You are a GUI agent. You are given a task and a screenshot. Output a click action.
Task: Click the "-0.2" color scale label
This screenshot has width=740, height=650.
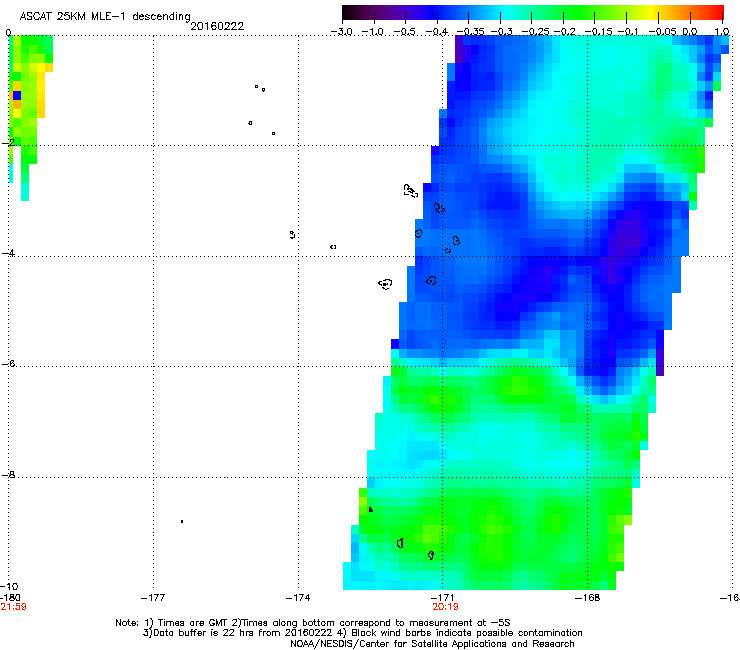[x=564, y=32]
